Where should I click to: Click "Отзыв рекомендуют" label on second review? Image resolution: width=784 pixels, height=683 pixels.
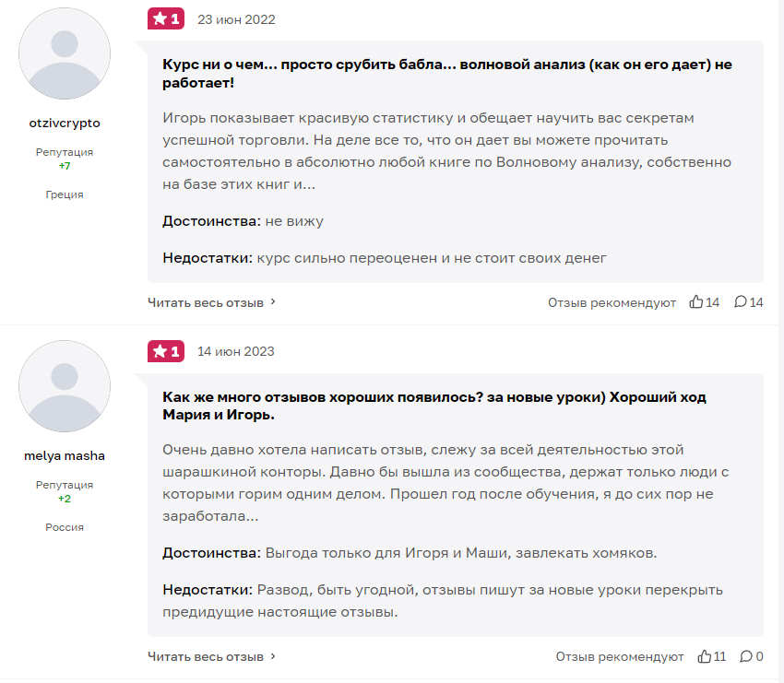tap(619, 656)
